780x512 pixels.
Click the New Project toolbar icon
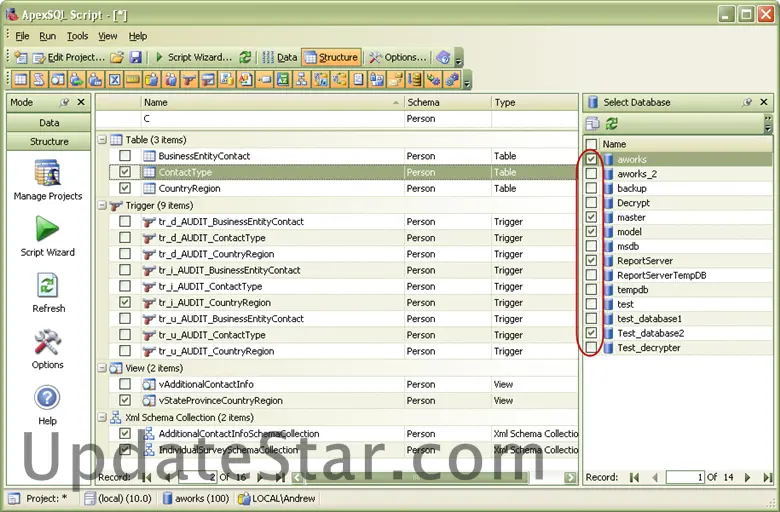20,57
